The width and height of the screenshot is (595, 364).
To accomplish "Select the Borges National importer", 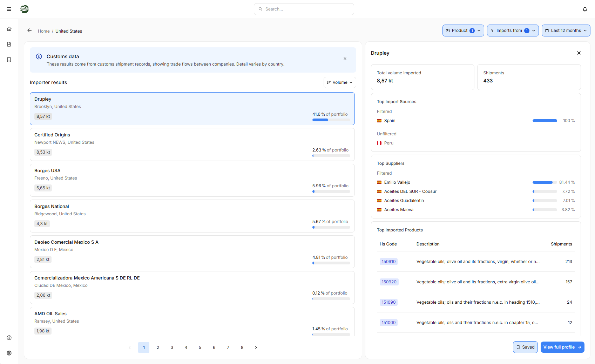I will (x=192, y=216).
